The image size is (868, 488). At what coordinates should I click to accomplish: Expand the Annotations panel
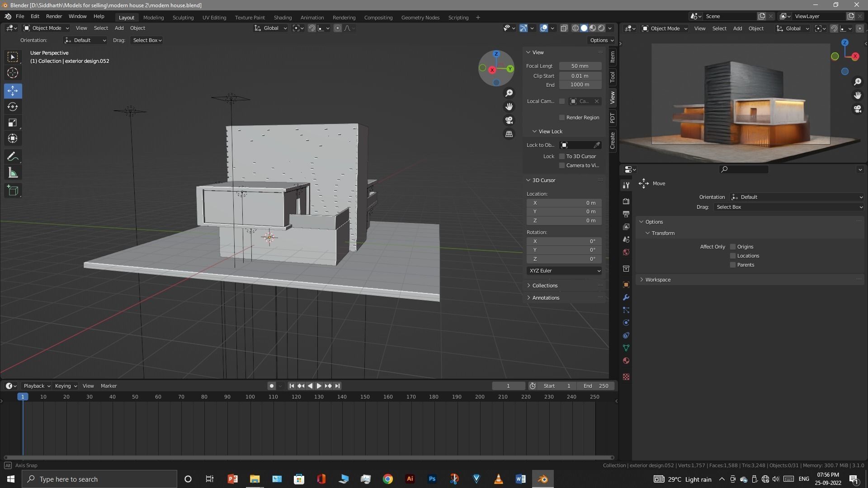(x=546, y=298)
